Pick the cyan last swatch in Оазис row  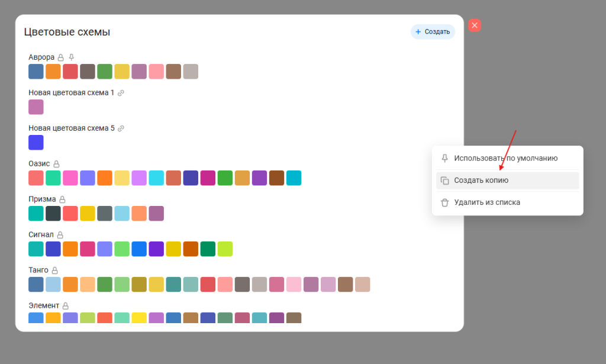pos(294,178)
